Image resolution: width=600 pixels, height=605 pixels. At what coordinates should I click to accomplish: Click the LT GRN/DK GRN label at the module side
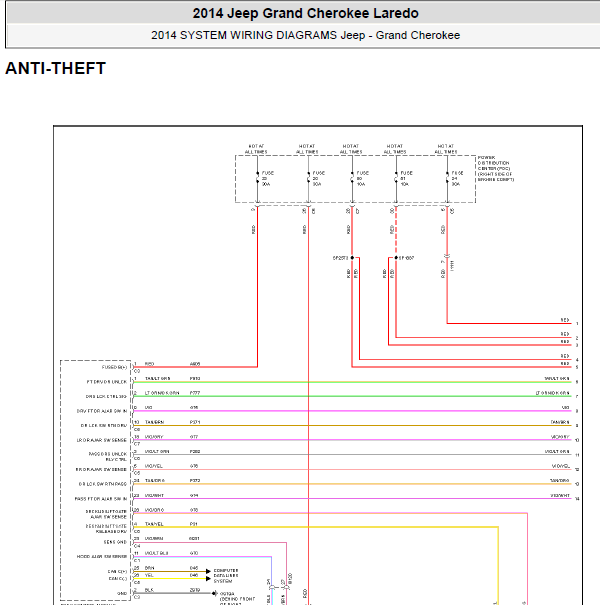(x=162, y=393)
